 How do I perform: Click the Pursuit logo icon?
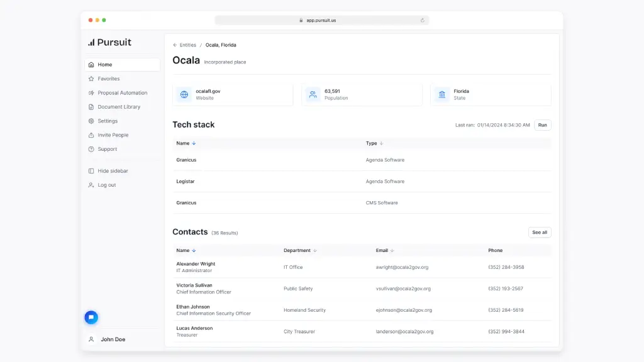pos(91,42)
